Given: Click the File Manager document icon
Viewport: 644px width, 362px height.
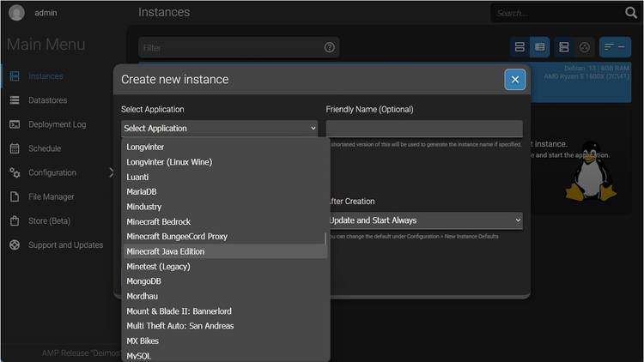Looking at the screenshot, I should click(15, 196).
